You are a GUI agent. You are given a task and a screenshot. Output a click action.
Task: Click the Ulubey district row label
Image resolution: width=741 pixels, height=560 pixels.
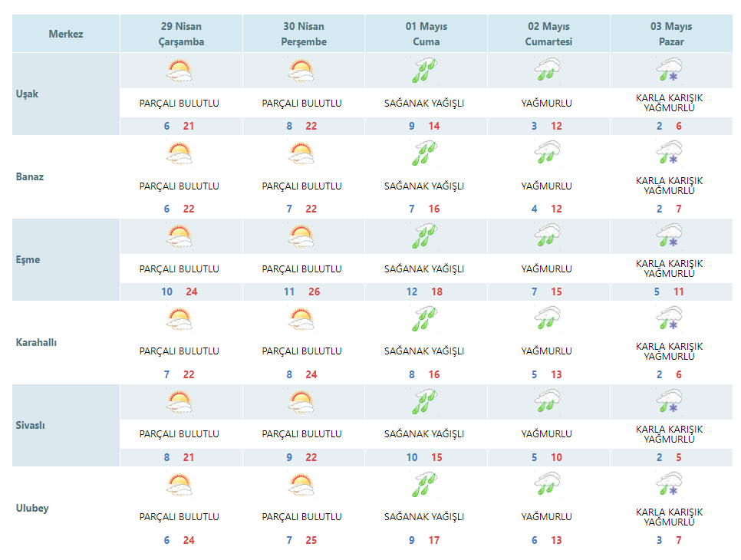coord(32,509)
